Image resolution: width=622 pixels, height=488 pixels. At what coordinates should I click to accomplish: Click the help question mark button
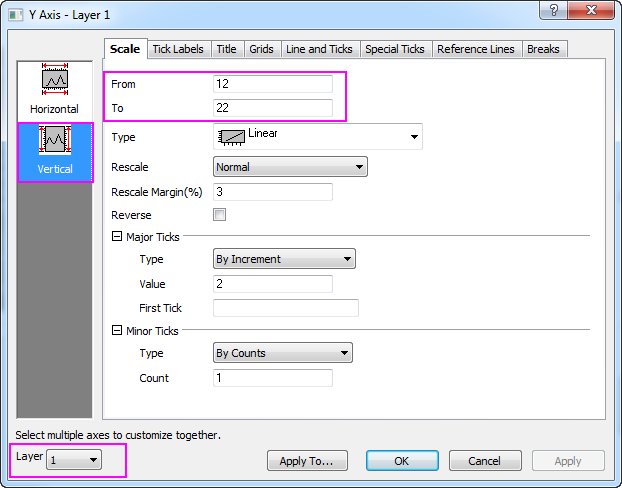point(551,10)
